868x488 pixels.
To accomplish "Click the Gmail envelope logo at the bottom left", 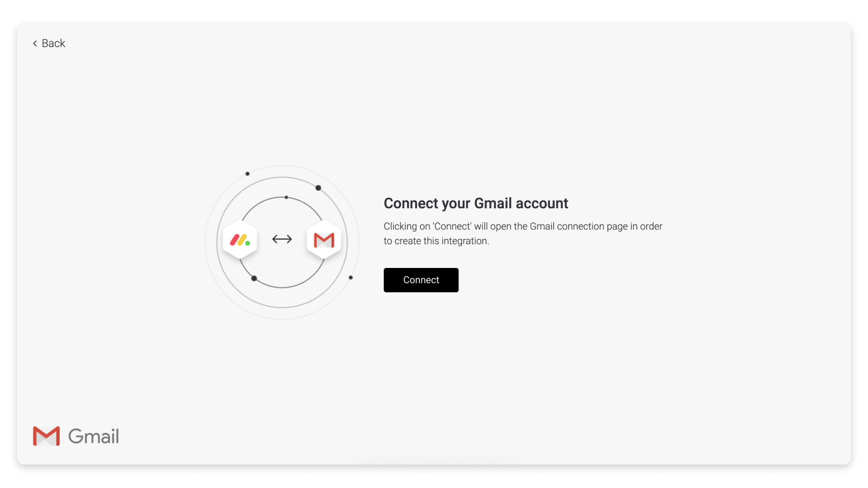I will point(46,436).
